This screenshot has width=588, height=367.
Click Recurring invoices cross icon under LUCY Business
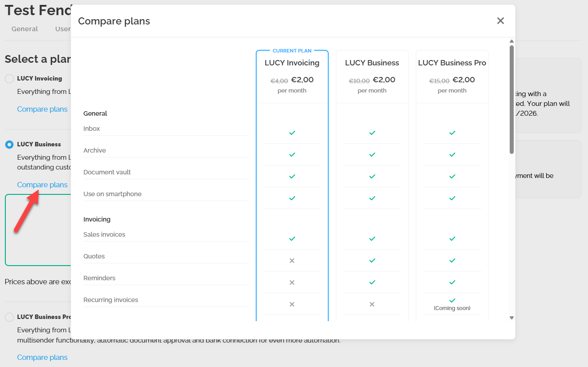372,304
